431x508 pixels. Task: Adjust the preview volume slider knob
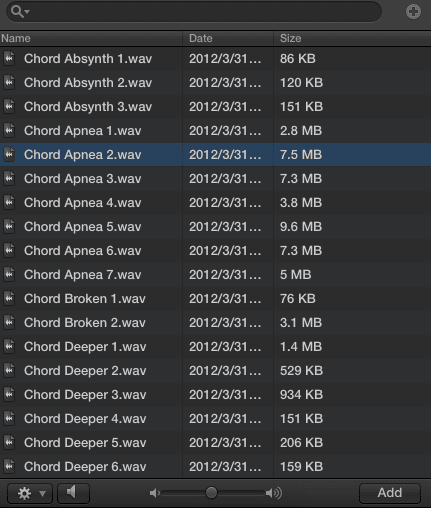click(211, 493)
